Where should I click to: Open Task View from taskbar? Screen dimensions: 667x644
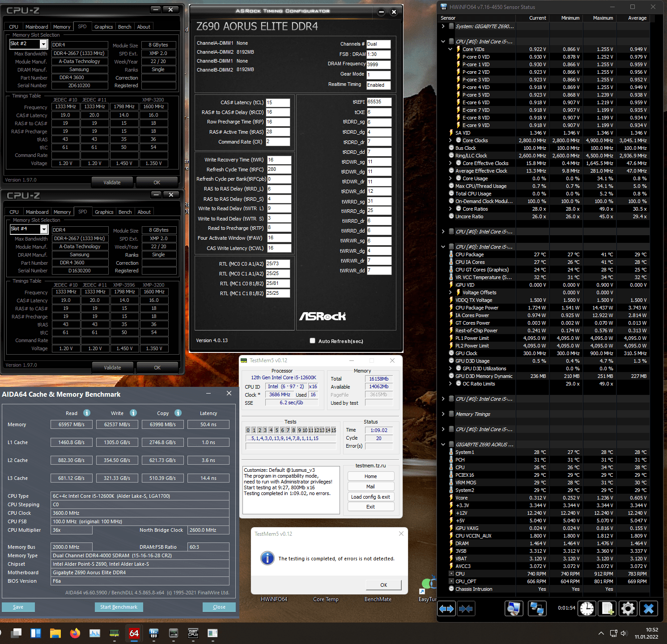[x=16, y=633]
